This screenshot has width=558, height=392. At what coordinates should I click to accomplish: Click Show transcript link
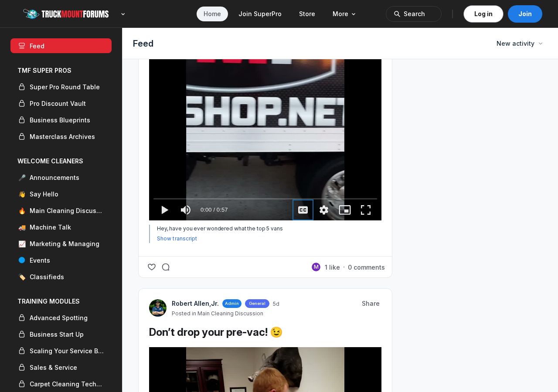tap(177, 239)
